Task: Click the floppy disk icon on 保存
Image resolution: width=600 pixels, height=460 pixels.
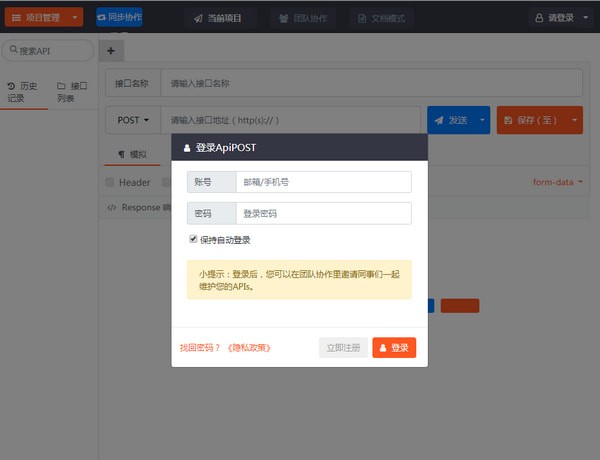Action: [508, 120]
